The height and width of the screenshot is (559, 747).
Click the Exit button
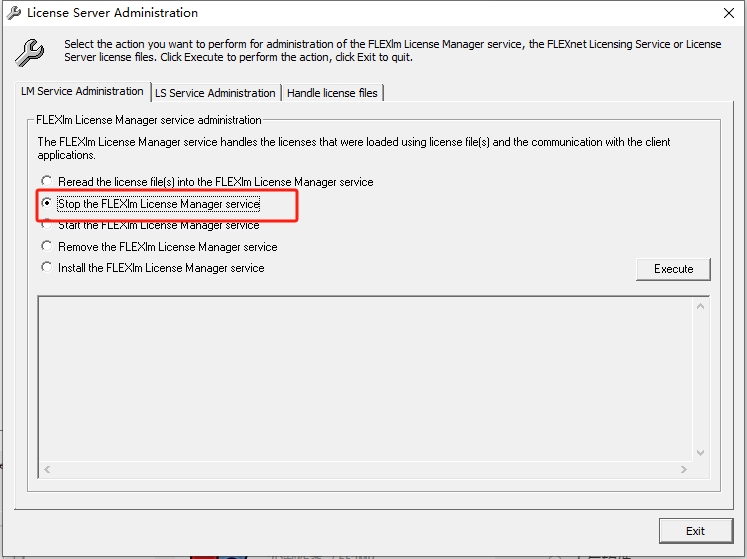pyautogui.click(x=695, y=531)
